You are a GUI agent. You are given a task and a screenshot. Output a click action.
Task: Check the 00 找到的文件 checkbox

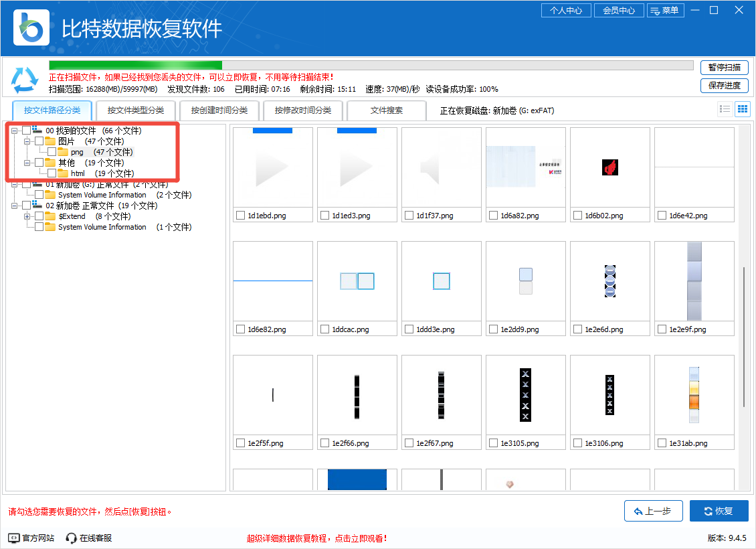(x=25, y=130)
